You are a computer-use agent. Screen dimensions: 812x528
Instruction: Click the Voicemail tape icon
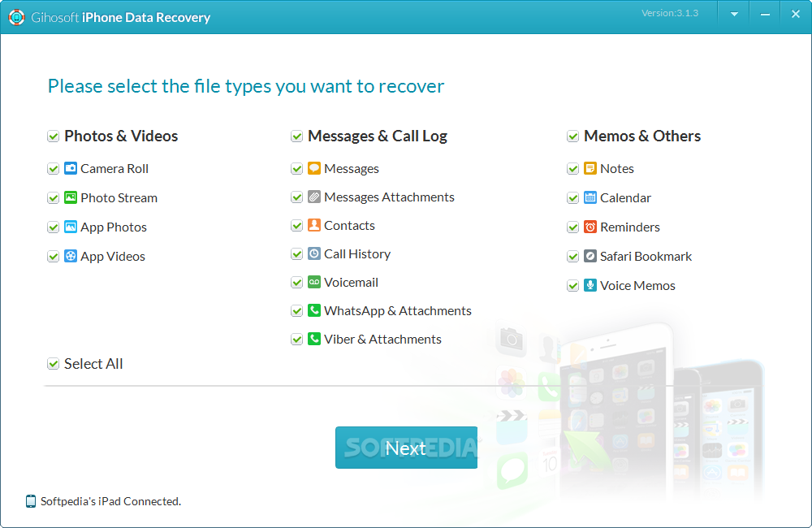point(313,282)
